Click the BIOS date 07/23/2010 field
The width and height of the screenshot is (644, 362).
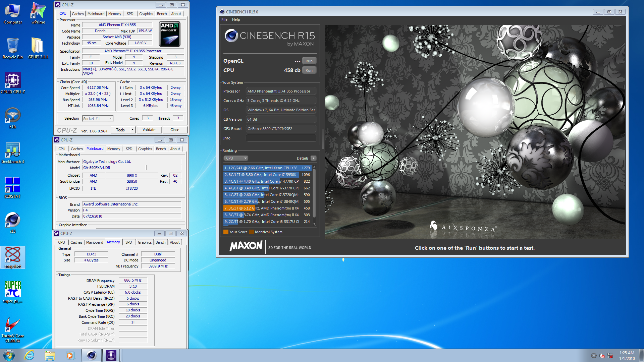(x=131, y=216)
